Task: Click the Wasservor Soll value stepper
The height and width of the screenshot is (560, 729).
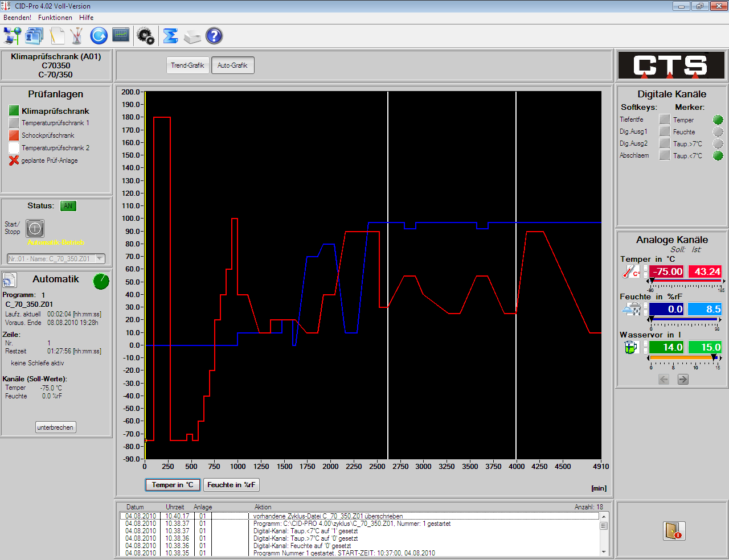Action: pos(645,347)
